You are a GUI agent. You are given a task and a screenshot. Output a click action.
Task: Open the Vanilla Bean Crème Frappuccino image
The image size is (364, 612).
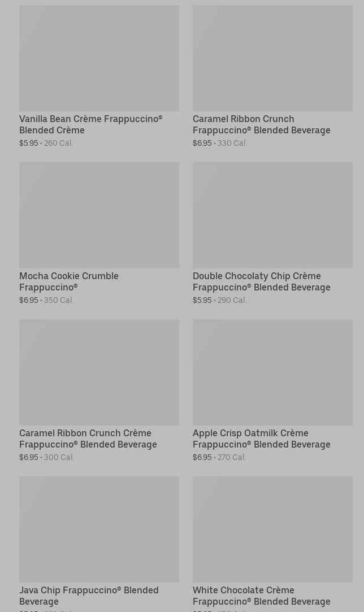(x=99, y=58)
